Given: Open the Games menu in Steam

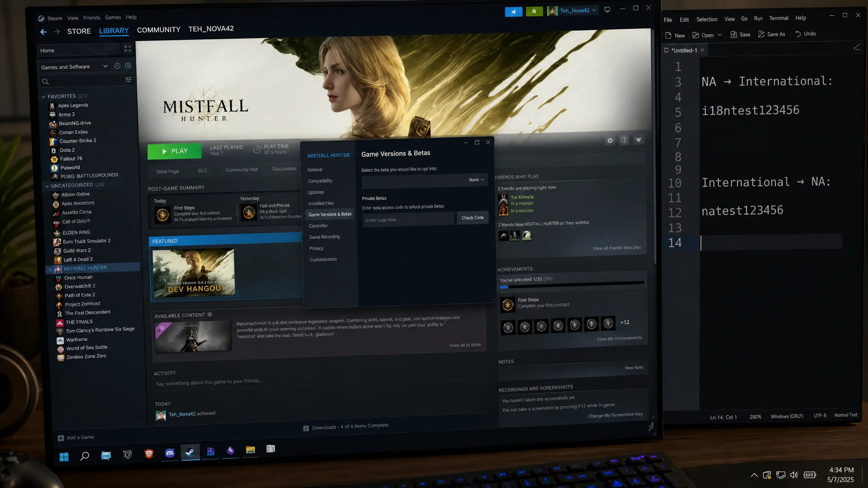Looking at the screenshot, I should tap(113, 17).
